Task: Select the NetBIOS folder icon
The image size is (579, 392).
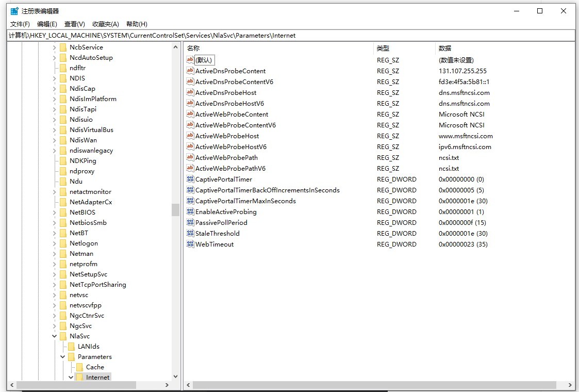Action: click(63, 212)
